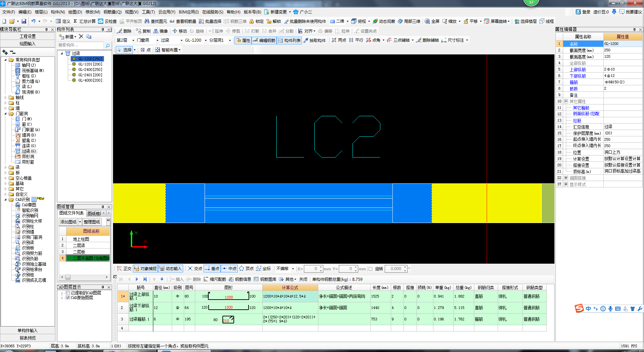Click 缩尺配筋 scale reinforcement tool
Viewport: 644px width, 352px height.
(x=215, y=279)
